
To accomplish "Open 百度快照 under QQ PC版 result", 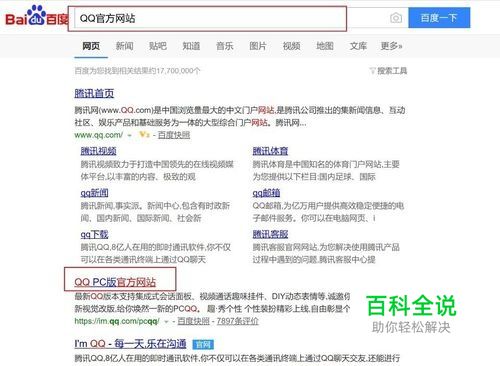I will coord(193,321).
